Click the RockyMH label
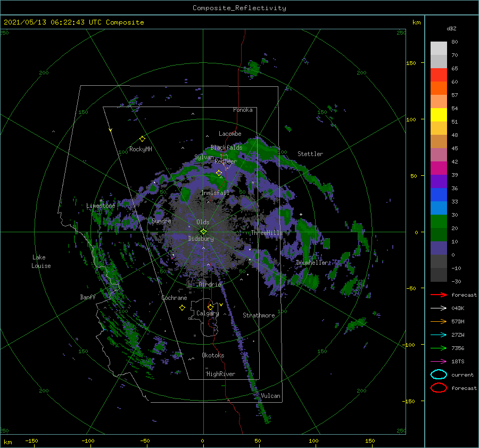 [141, 149]
